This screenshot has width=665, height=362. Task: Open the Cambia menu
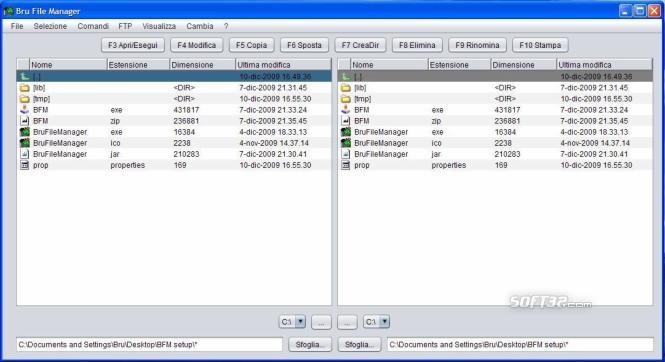[x=200, y=26]
